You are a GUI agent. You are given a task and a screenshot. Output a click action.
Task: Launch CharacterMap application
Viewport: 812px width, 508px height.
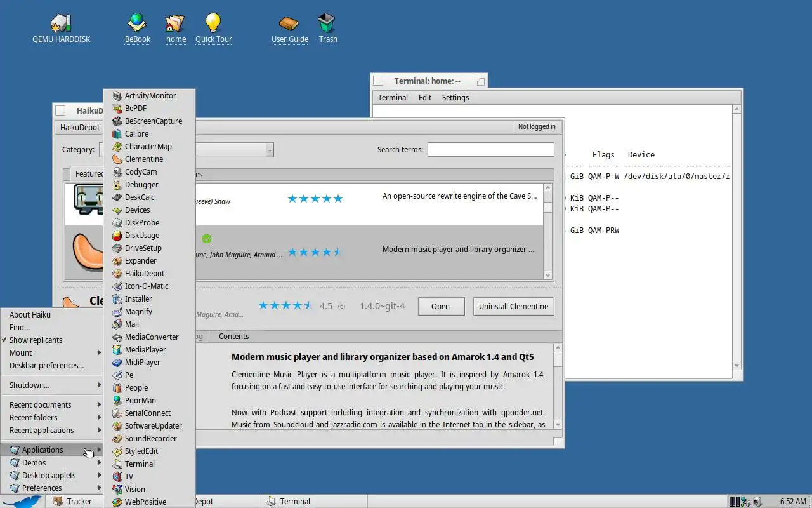click(149, 146)
